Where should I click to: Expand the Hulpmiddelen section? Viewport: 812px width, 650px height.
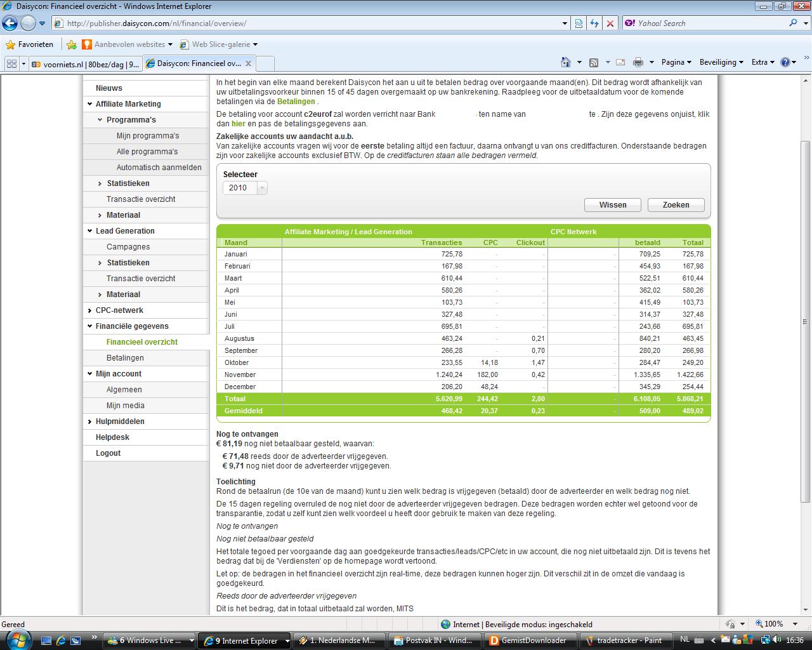coord(90,421)
